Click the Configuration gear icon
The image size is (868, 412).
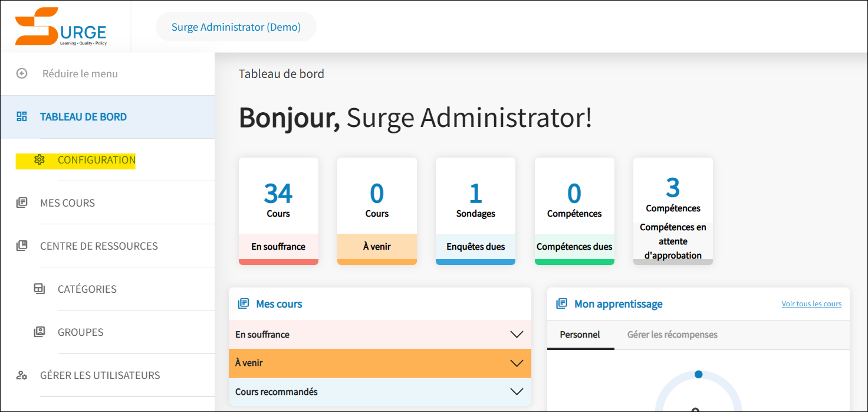[x=40, y=159]
